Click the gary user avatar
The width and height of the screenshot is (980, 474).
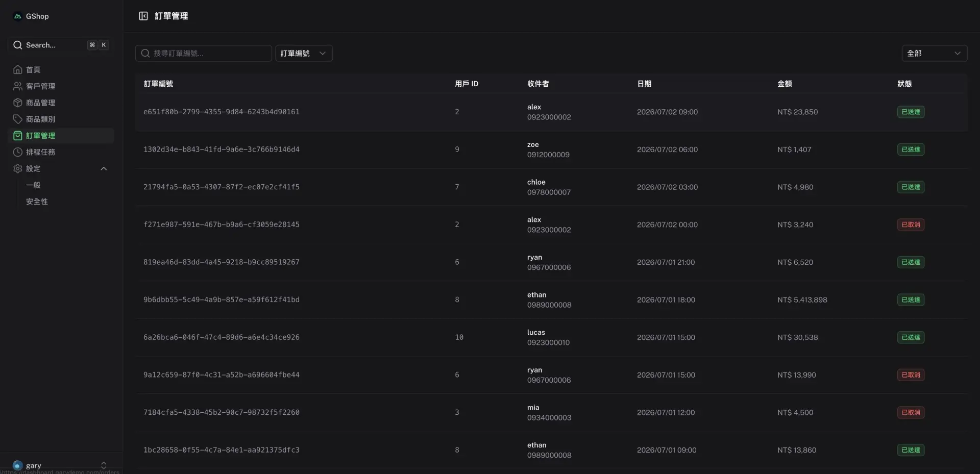18,465
